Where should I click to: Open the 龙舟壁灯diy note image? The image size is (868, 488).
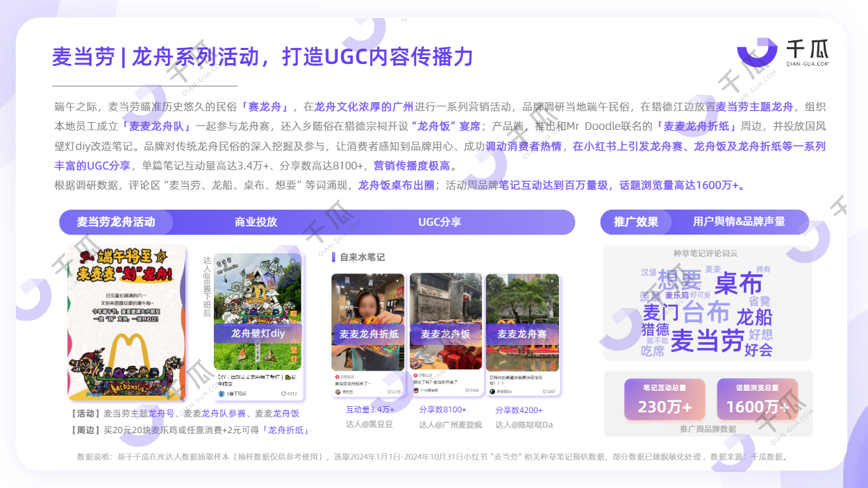tap(257, 311)
